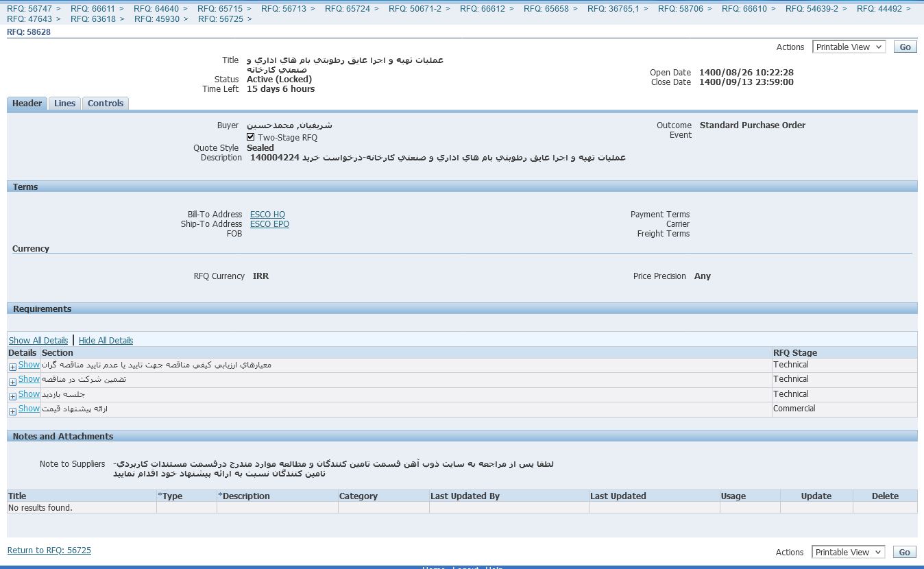Toggle the Two-Stage RFQ checkbox
Screen dimensions: 924x569
pos(251,137)
